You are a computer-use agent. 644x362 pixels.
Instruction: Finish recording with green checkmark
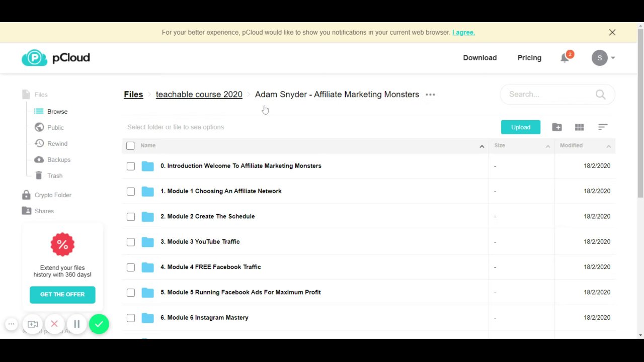[99, 324]
